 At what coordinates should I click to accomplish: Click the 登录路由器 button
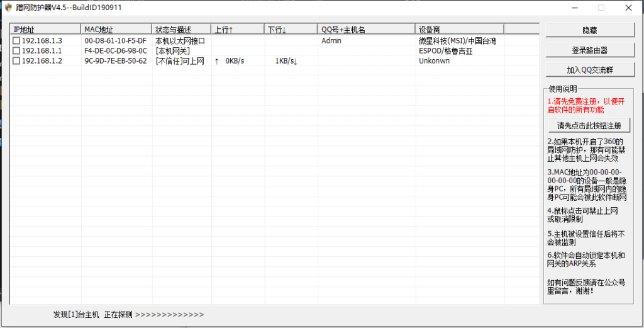click(590, 50)
